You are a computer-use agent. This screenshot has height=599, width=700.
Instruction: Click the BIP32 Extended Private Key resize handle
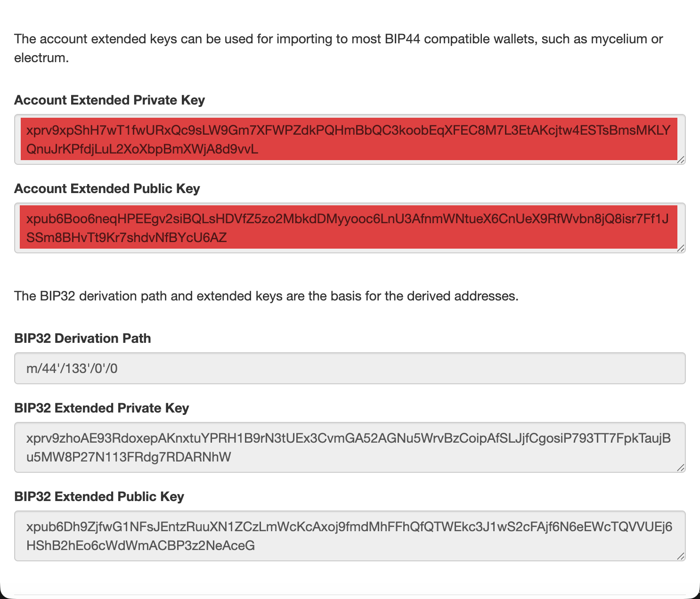pyautogui.click(x=681, y=468)
